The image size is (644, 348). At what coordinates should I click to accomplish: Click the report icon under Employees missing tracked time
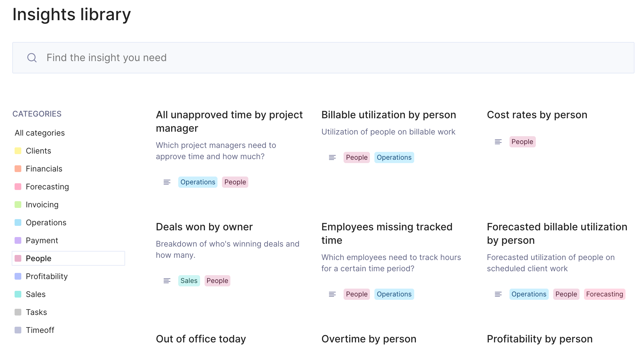(332, 294)
